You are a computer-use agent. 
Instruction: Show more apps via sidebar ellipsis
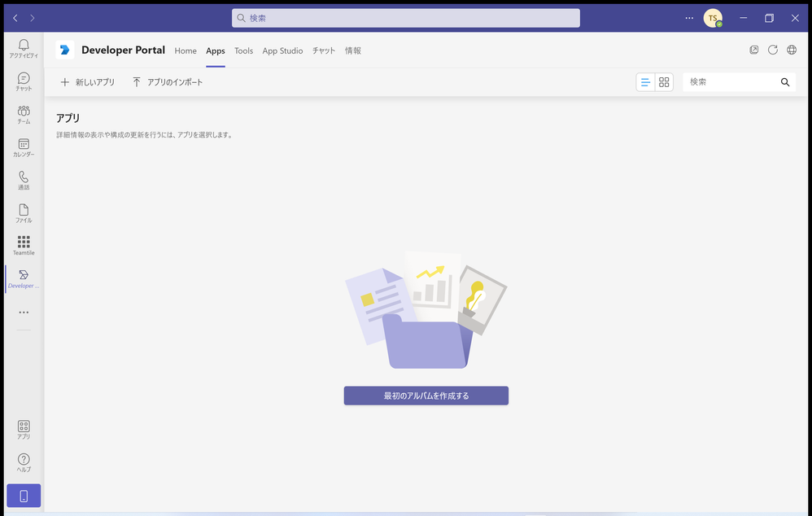(24, 313)
